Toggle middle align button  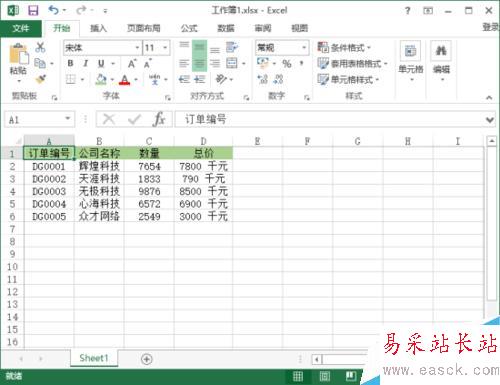pos(199,47)
